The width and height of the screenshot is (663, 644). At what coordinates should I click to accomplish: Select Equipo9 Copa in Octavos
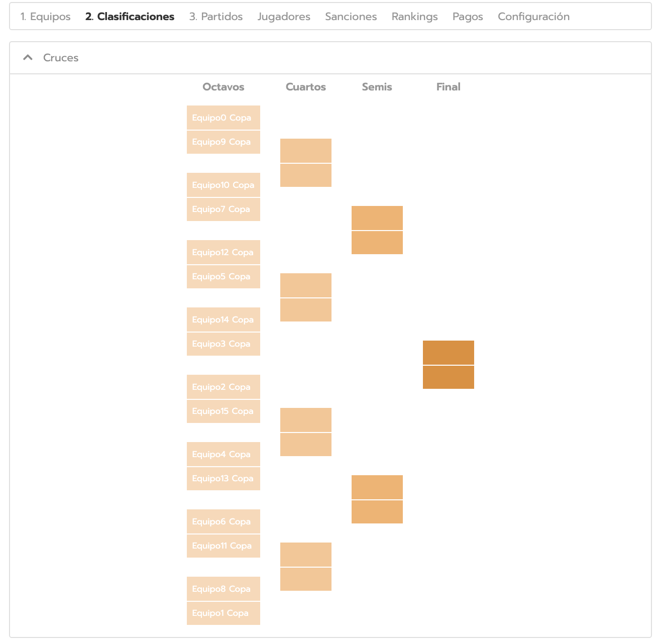pyautogui.click(x=224, y=142)
